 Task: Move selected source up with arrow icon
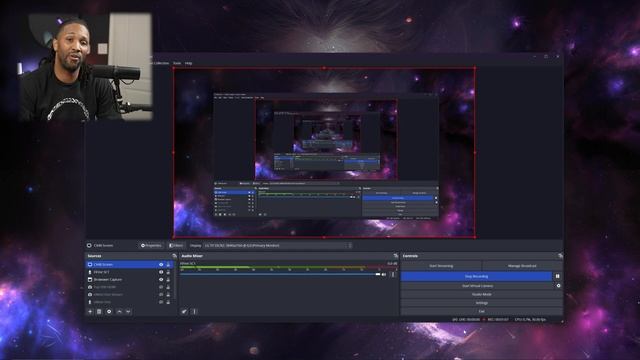pyautogui.click(x=119, y=311)
